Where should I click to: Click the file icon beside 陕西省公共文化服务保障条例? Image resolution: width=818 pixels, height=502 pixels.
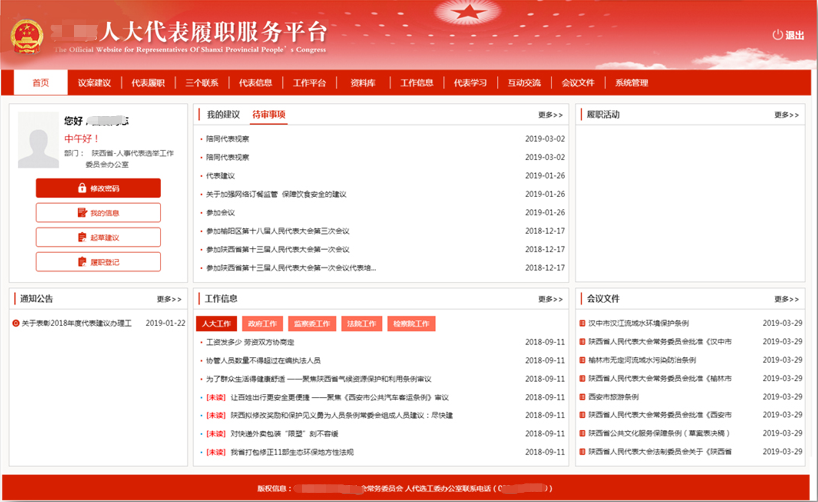pos(583,433)
